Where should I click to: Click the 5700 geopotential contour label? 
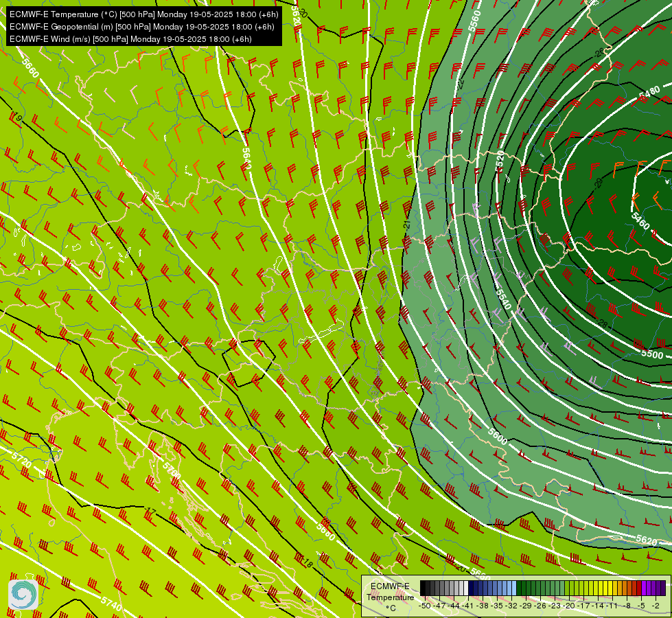pyautogui.click(x=172, y=470)
